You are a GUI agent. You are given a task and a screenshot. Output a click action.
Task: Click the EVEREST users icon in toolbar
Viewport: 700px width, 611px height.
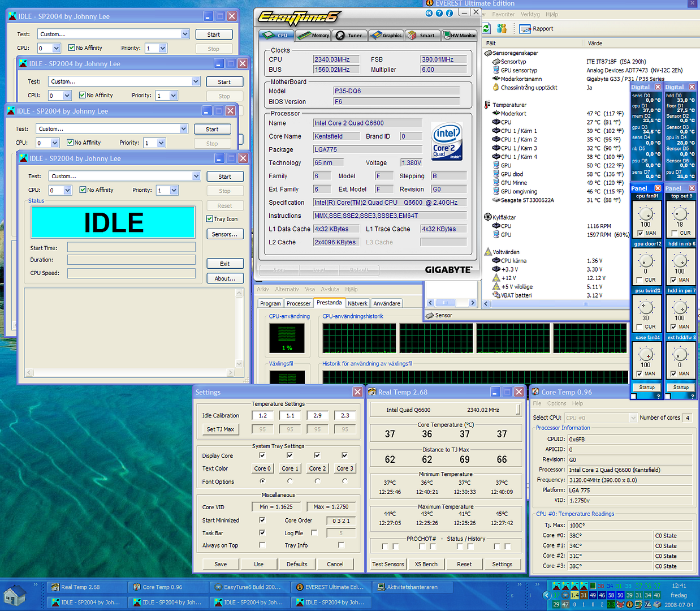[x=502, y=28]
